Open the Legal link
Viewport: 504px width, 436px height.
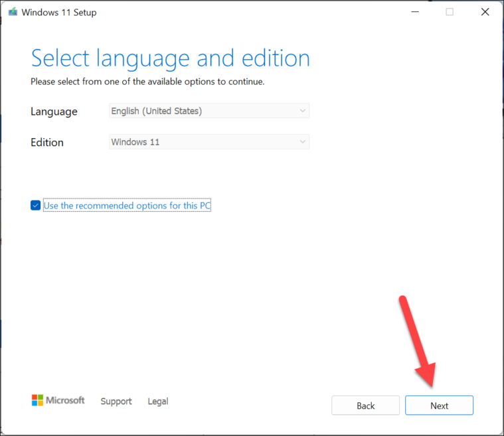[158, 401]
